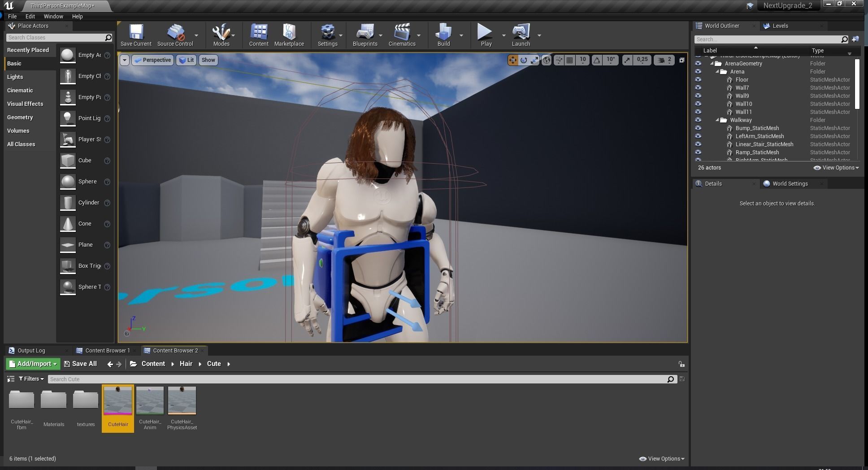Toggle grid snapping in viewport
The image size is (868, 470).
point(570,60)
